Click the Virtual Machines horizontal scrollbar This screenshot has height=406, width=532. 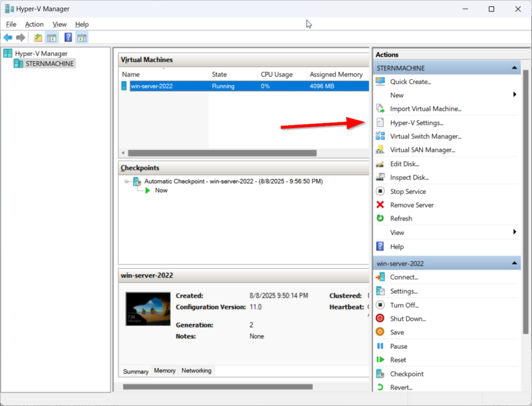pos(222,153)
